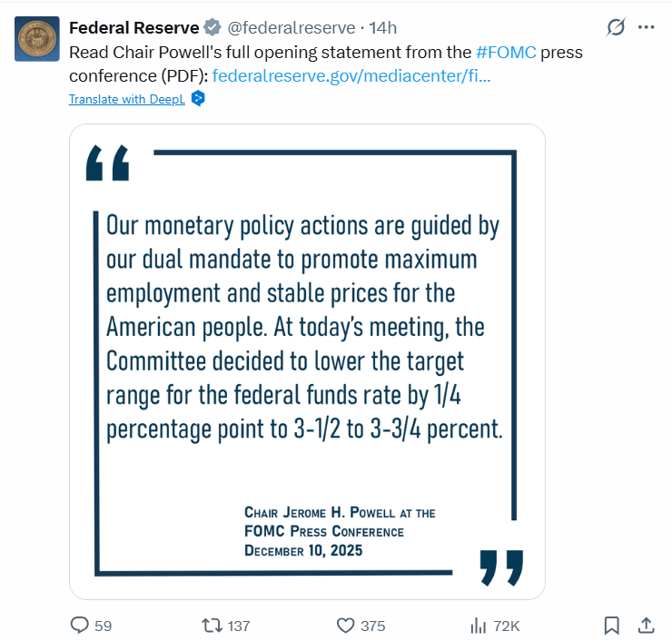Click the Grok circle-slash icon
The height and width of the screenshot is (641, 672).
click(x=616, y=27)
